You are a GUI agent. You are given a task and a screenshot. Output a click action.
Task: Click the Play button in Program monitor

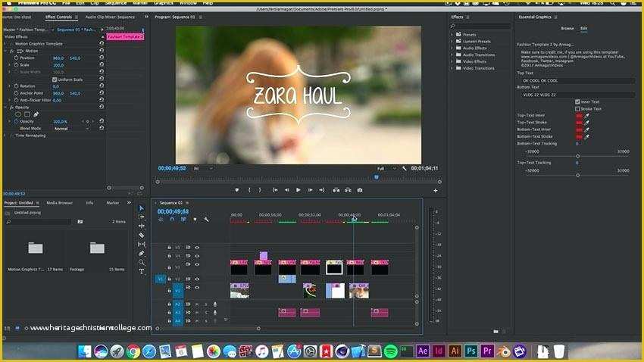click(299, 190)
